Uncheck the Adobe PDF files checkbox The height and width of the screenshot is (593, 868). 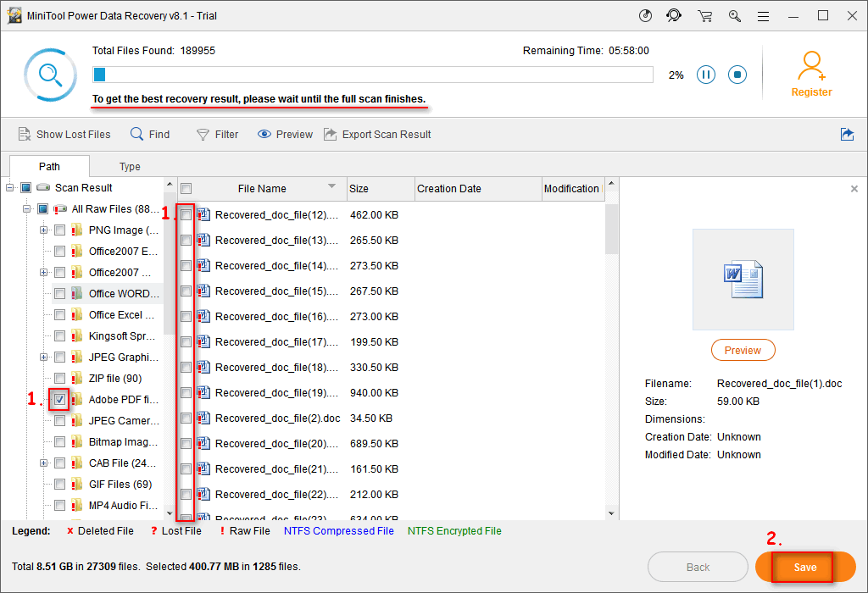click(x=60, y=399)
